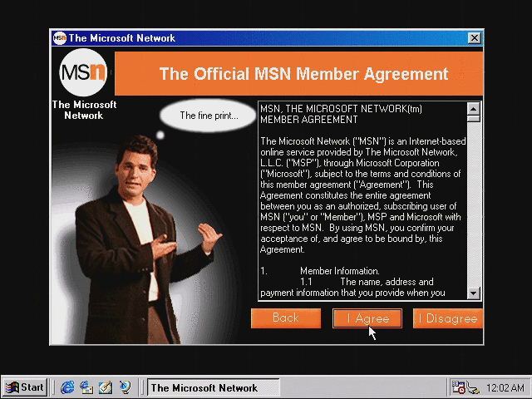
Task: Click the line beginning 'Agreement constitutes the entire'
Action: click(346, 195)
